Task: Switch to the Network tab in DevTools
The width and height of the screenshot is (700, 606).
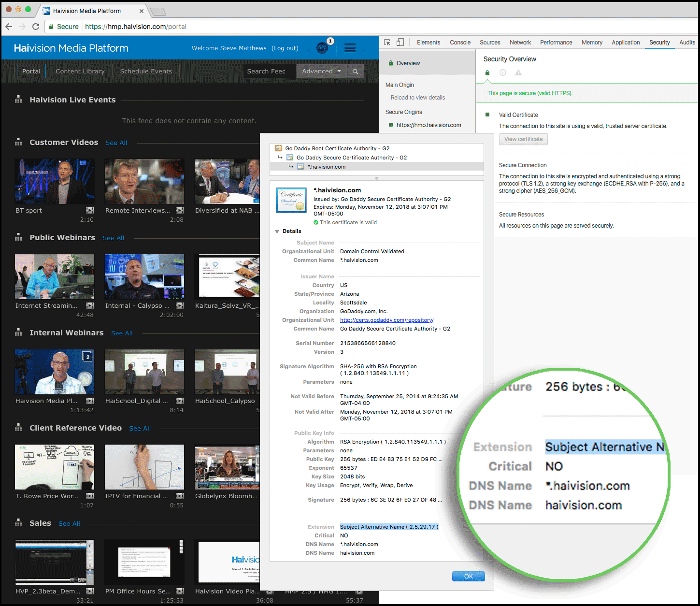Action: [x=520, y=43]
